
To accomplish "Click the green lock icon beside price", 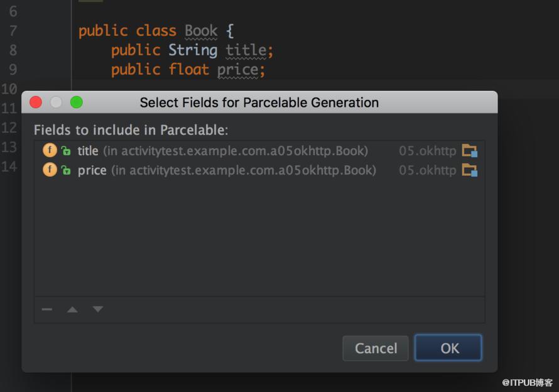I will pyautogui.click(x=65, y=170).
